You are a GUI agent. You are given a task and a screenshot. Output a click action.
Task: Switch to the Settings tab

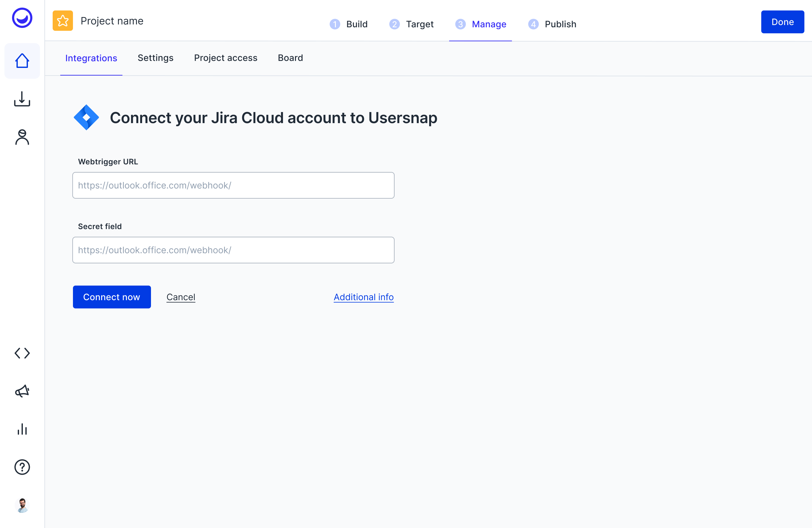tap(155, 58)
